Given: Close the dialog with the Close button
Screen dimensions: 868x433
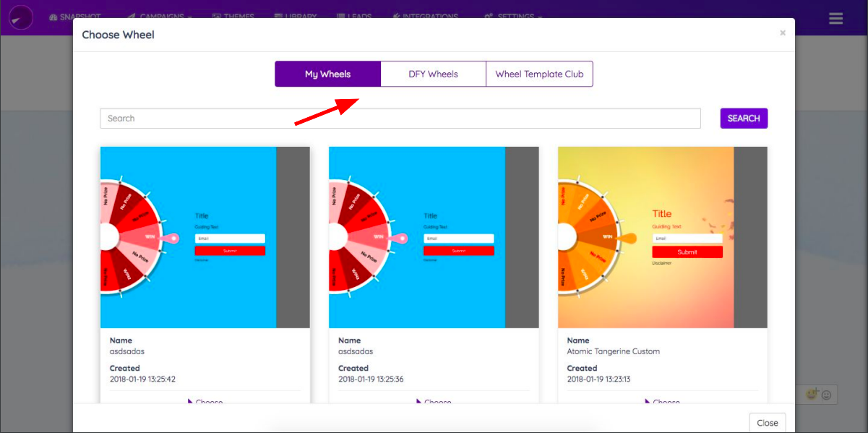Looking at the screenshot, I should click(x=768, y=423).
